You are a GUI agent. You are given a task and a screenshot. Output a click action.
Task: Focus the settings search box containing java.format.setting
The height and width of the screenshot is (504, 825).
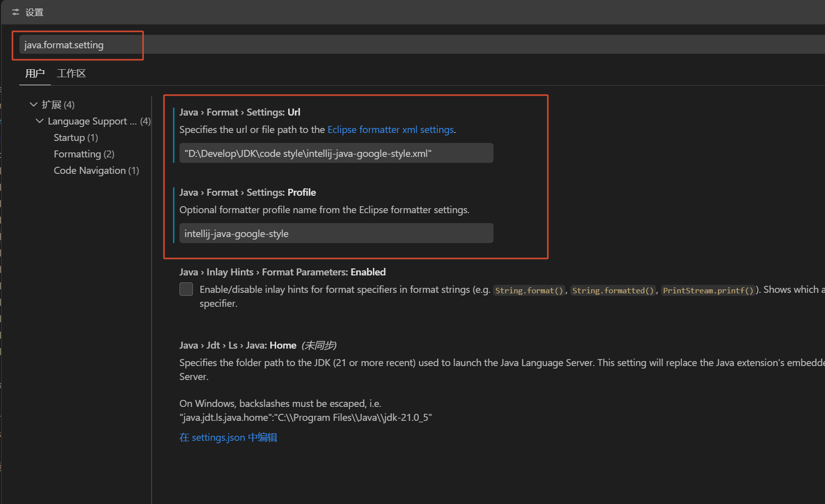pos(422,45)
